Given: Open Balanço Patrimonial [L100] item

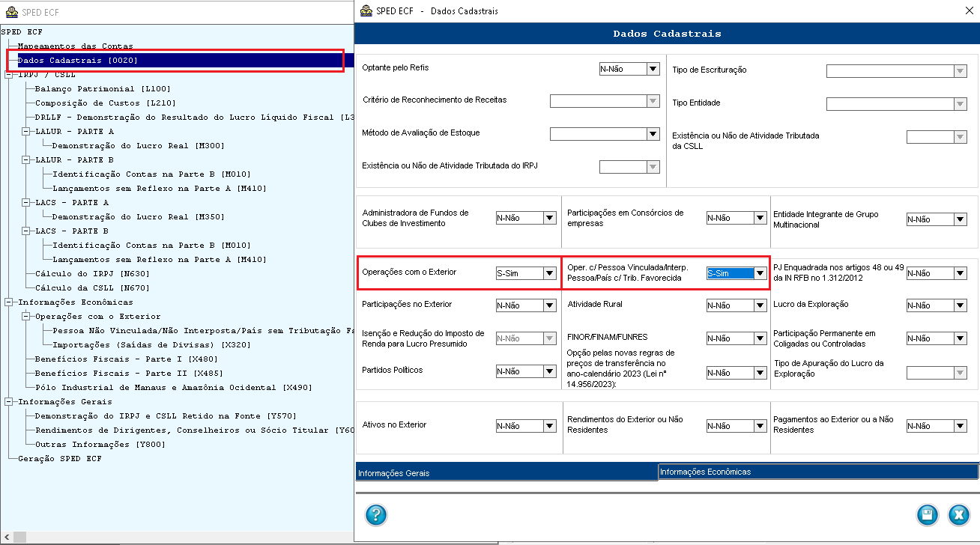Looking at the screenshot, I should tap(103, 88).
